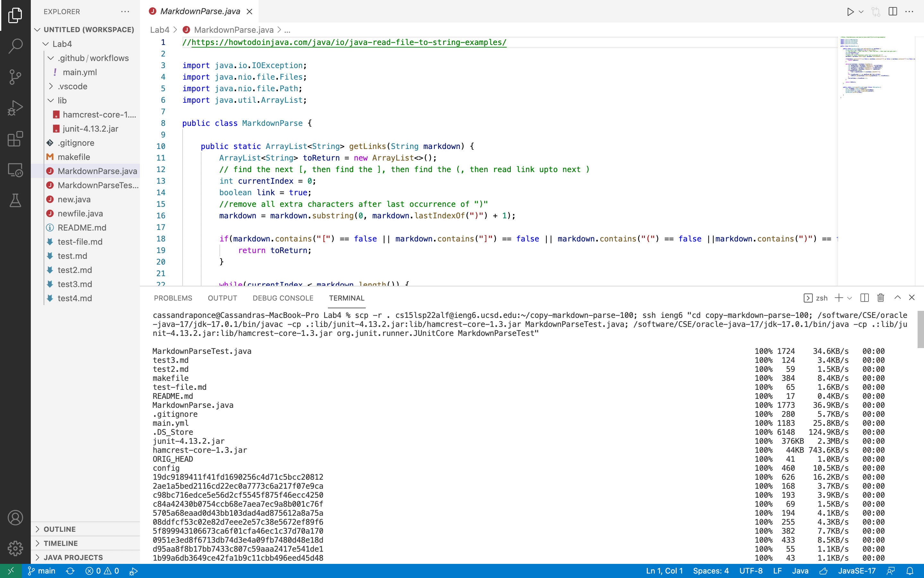Click the Explorer more actions ellipsis

point(125,12)
